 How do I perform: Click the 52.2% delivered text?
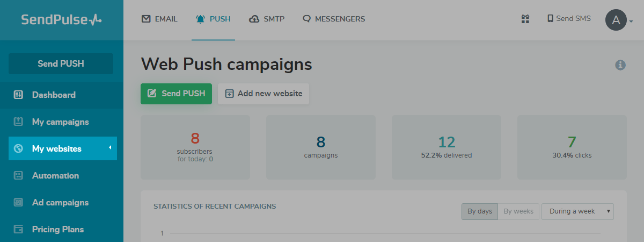tap(447, 155)
